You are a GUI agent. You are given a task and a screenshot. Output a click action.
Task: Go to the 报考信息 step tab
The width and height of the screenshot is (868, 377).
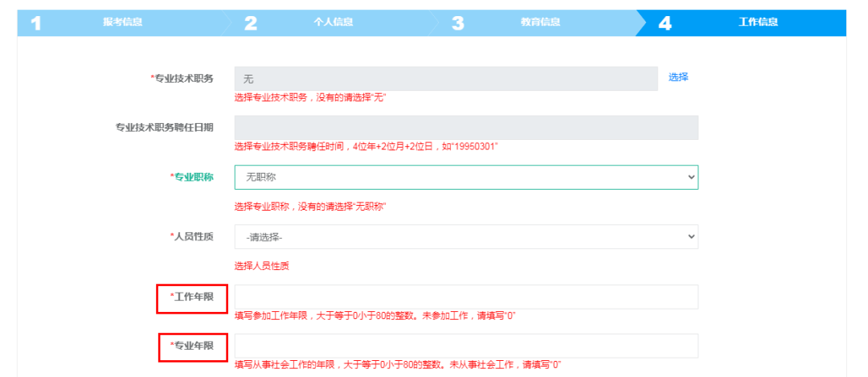click(x=122, y=23)
